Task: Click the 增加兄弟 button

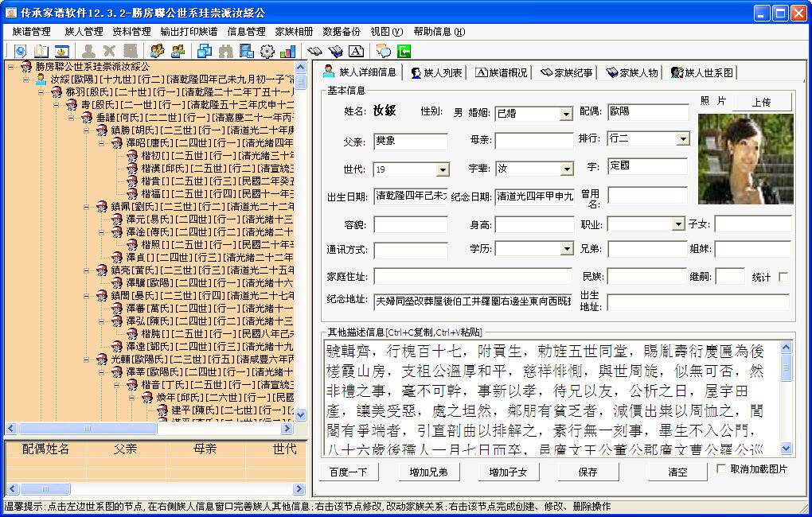Action: 428,472
